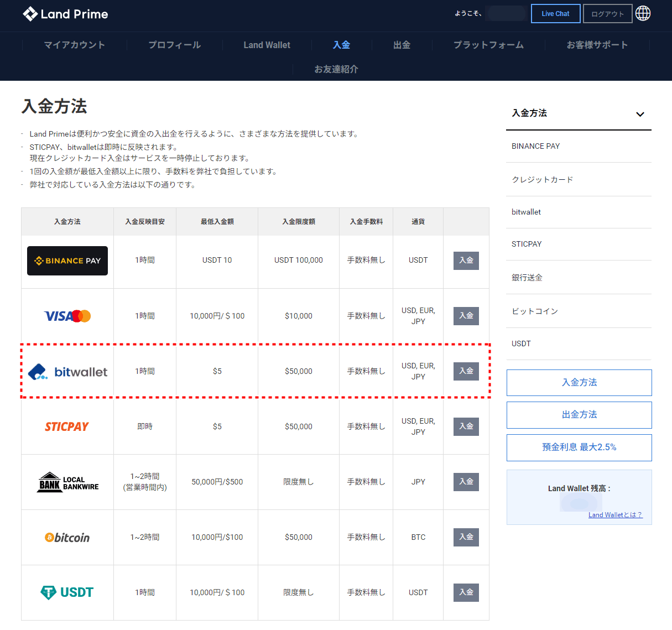Click 入金 button for BINANCE PAY row
Image resolution: width=672 pixels, height=630 pixels.
(x=466, y=261)
